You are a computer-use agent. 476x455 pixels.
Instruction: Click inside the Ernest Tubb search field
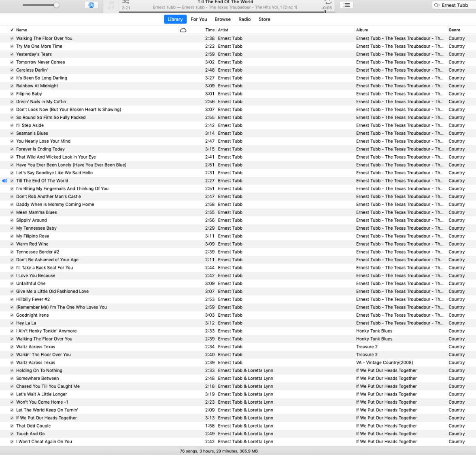pyautogui.click(x=453, y=5)
